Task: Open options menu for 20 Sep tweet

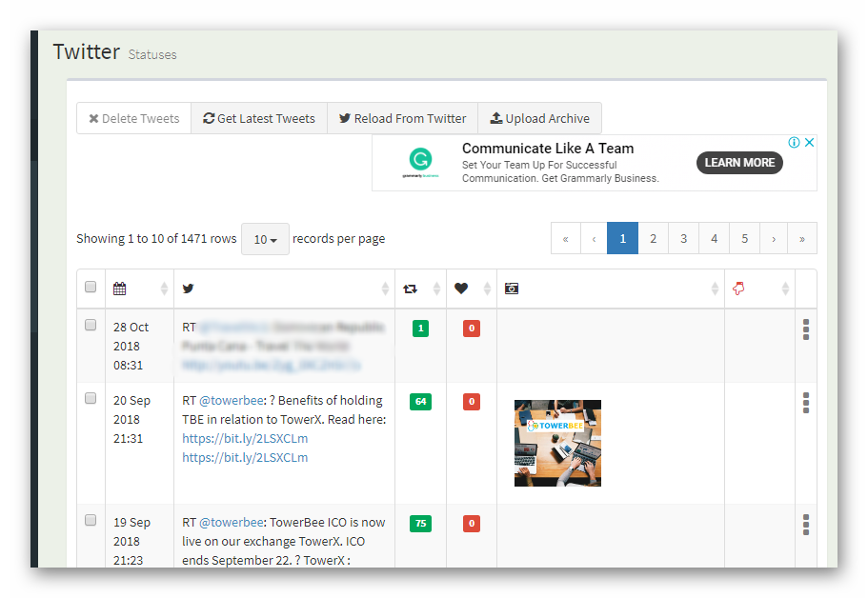Action: point(806,404)
